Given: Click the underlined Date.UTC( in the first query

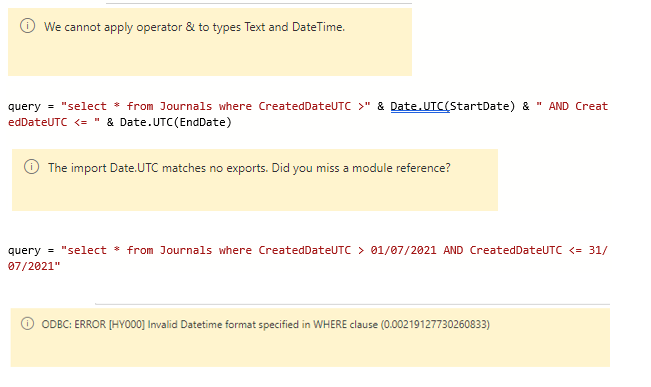Looking at the screenshot, I should pos(420,106).
